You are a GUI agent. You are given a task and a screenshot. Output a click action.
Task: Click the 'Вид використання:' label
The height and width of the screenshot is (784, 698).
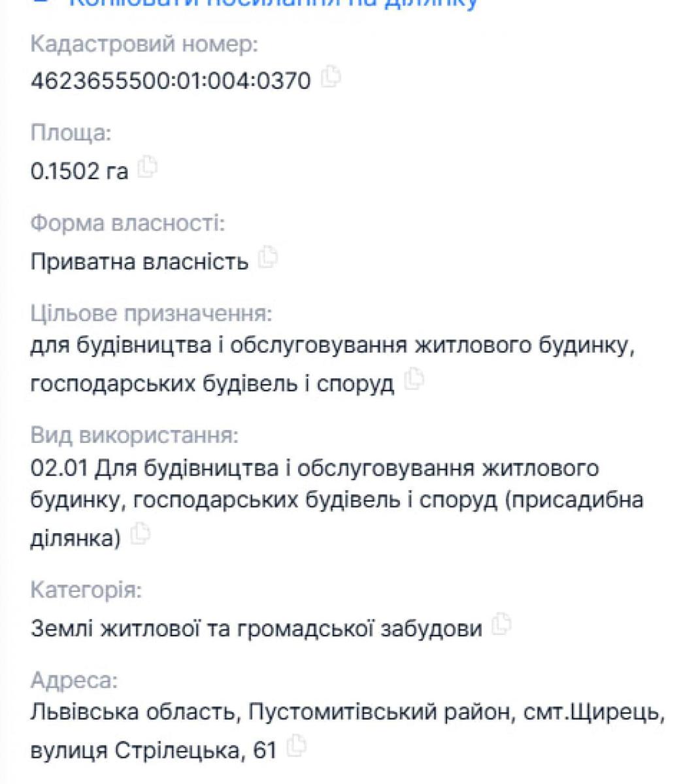click(135, 435)
